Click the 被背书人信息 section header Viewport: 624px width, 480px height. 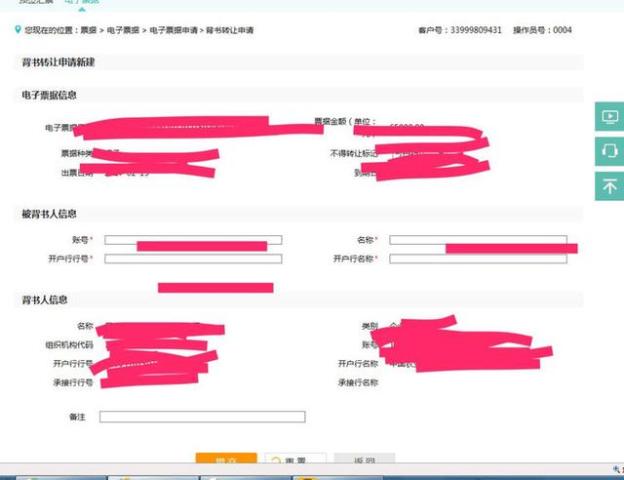pos(49,214)
